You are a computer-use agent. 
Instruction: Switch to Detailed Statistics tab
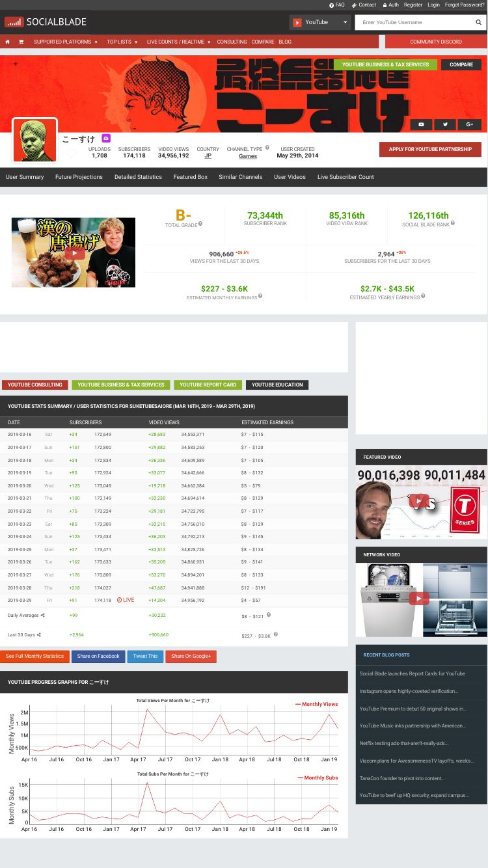(x=138, y=177)
